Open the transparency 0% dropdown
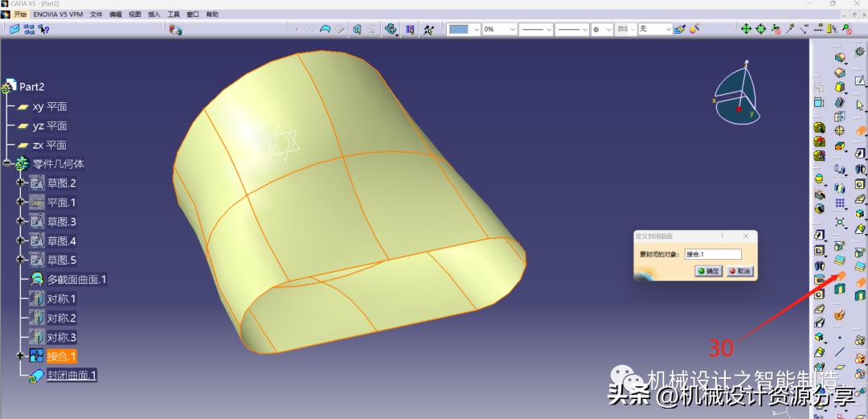Screen dimensions: 868x419 coord(511,29)
